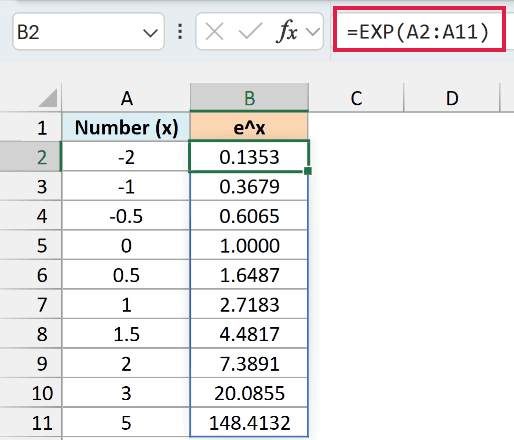The width and height of the screenshot is (514, 440).
Task: Select the cell with value 1.5
Action: point(126,333)
